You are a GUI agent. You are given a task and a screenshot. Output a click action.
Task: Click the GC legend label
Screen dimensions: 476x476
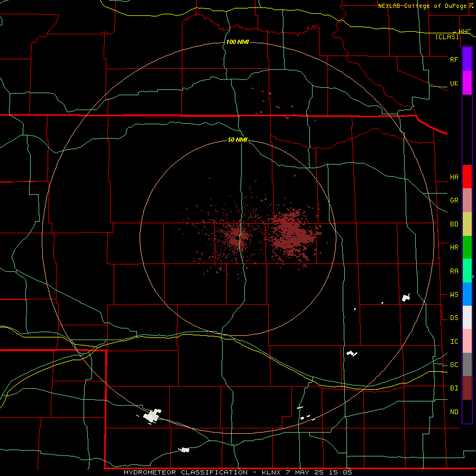tap(454, 364)
